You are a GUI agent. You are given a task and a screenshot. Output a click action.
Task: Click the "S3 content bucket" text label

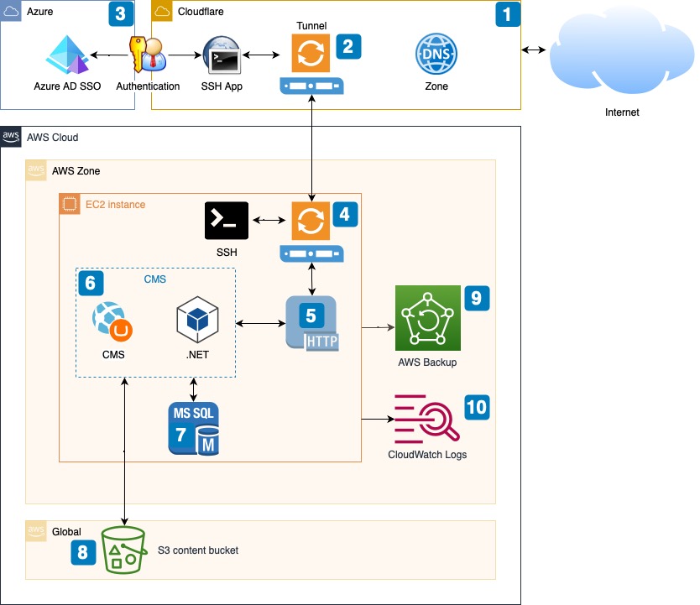(x=198, y=550)
